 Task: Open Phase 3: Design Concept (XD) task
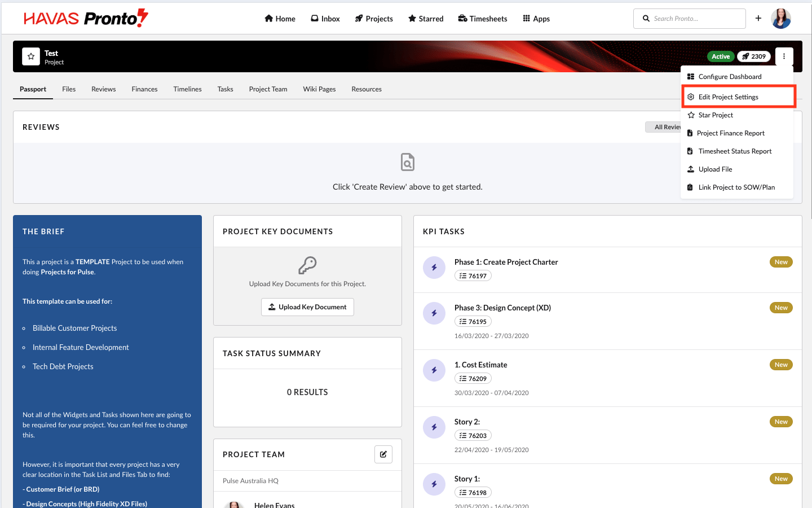[502, 308]
